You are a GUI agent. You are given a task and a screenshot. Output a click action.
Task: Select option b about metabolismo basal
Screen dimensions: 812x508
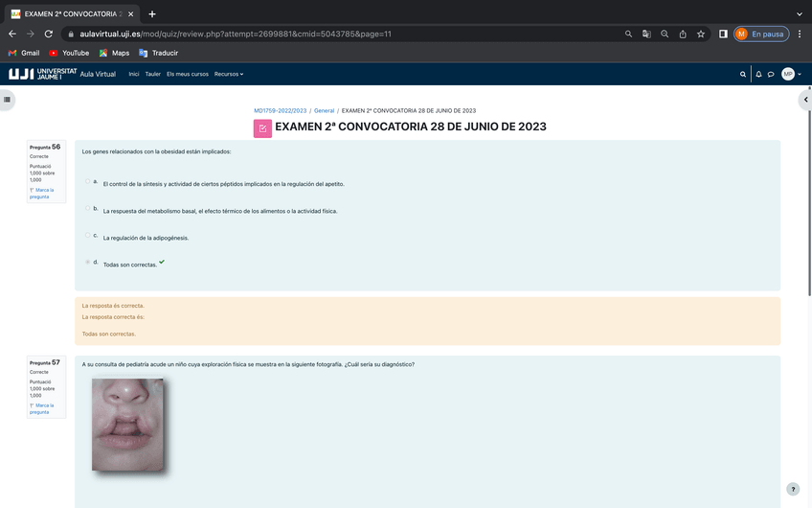tap(87, 208)
